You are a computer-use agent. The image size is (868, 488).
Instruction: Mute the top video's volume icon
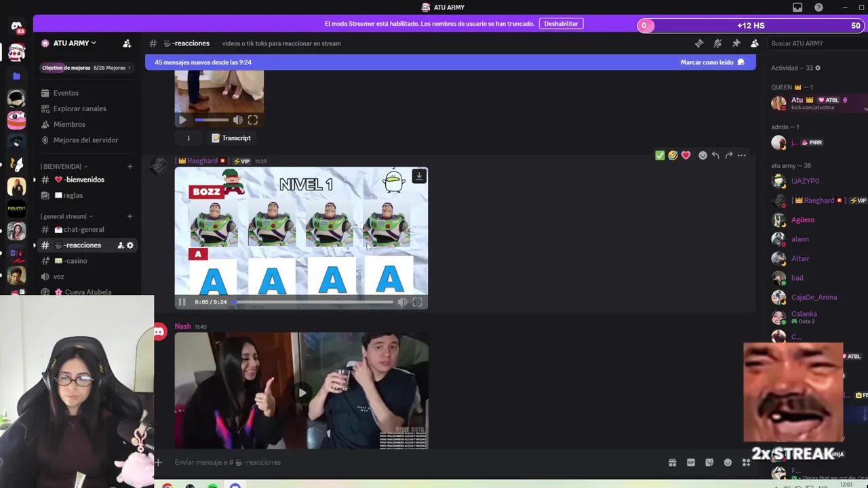pyautogui.click(x=237, y=120)
